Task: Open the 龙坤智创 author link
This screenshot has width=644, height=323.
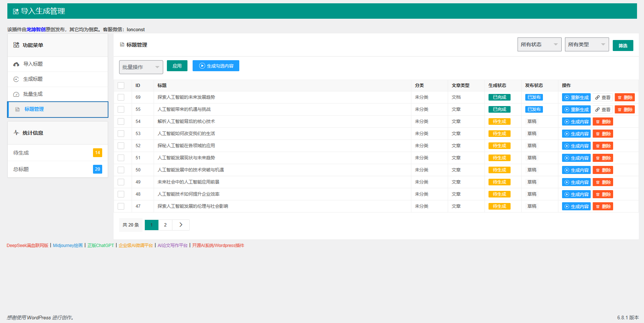Action: pos(36,29)
